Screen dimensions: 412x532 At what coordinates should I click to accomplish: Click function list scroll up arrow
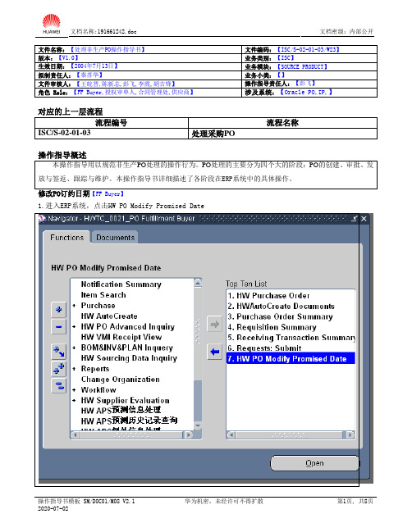pos(198,283)
